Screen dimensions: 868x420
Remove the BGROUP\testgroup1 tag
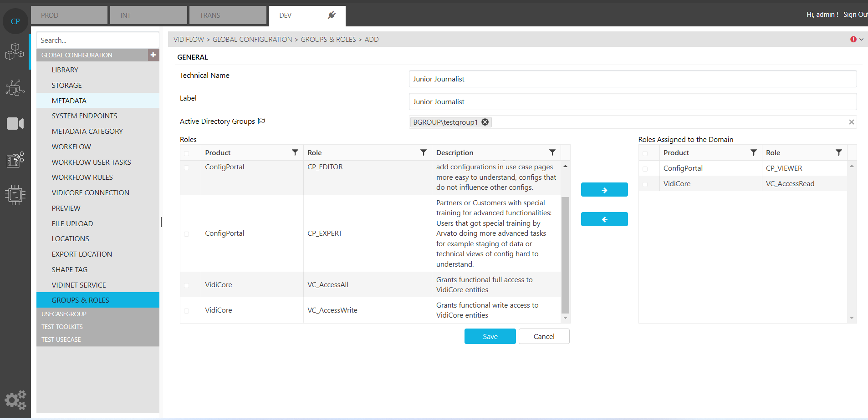[x=485, y=122]
